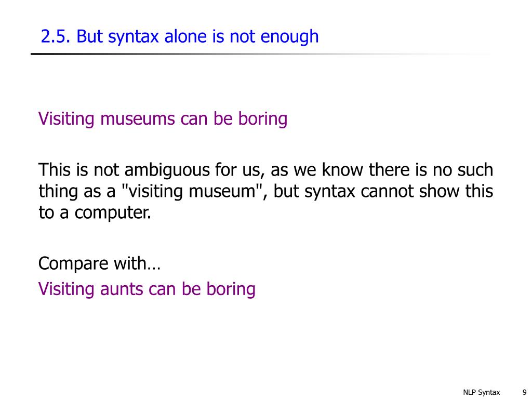Click the phrase "syntax cannot show this"
Screen dimensions: 532x399
[398, 191]
